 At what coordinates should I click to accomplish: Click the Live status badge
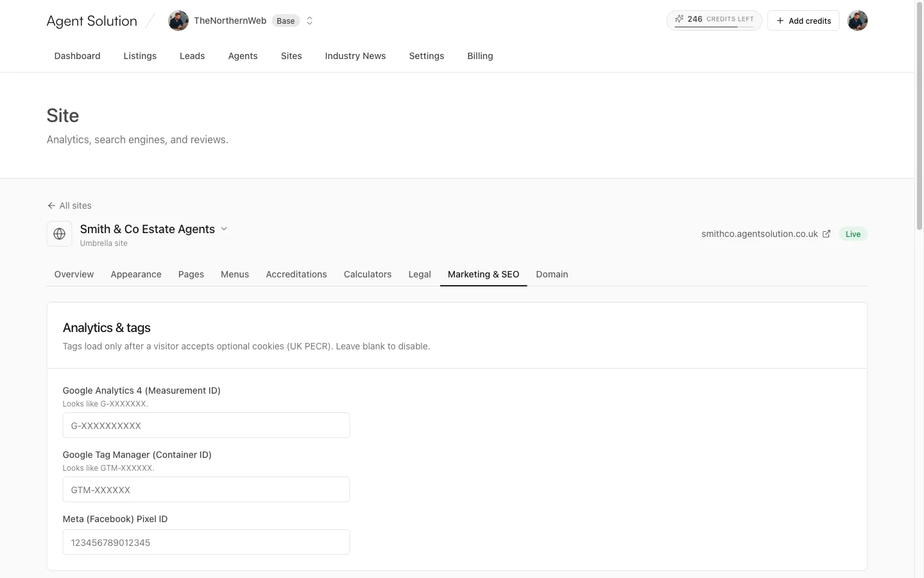pos(853,234)
